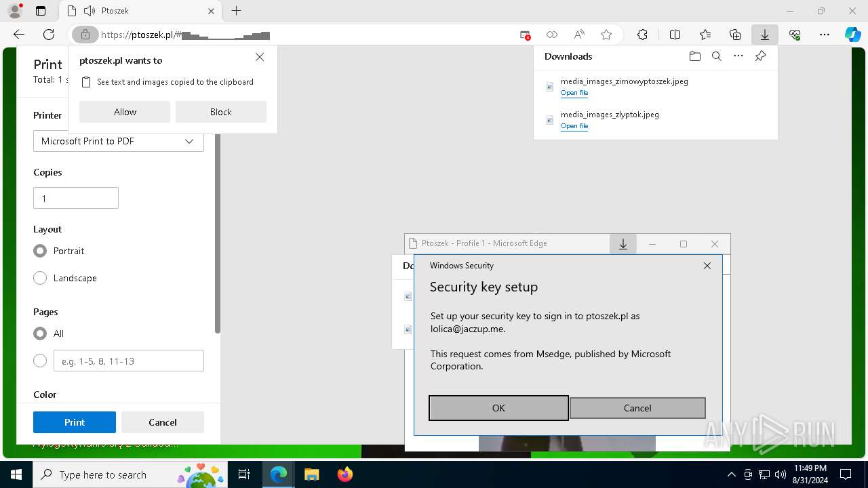This screenshot has height=488, width=868.
Task: Open Firefox from taskbar
Action: 345,474
